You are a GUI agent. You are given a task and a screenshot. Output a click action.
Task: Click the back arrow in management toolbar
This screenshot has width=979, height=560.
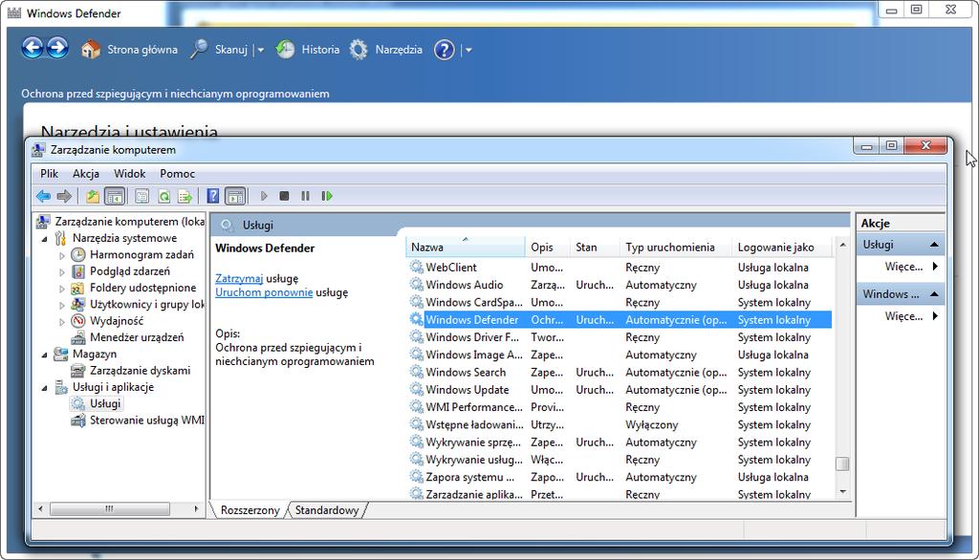click(43, 196)
